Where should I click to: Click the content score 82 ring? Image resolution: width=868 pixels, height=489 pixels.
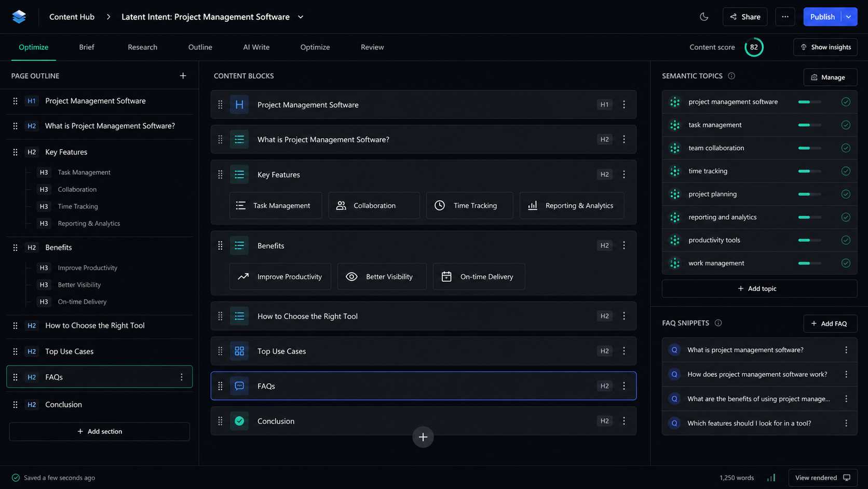[754, 47]
